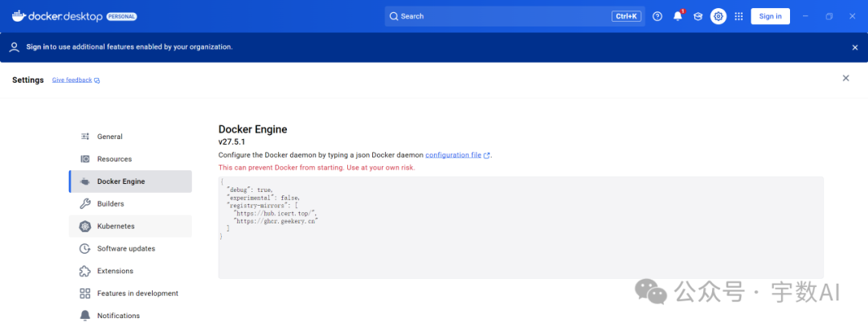Viewport: 868px width, 327px height.
Task: Click the PERSONAL plan badge
Action: click(x=121, y=17)
